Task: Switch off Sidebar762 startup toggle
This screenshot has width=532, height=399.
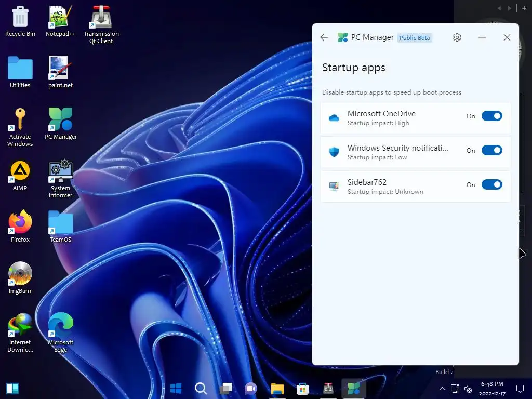Action: (x=491, y=184)
